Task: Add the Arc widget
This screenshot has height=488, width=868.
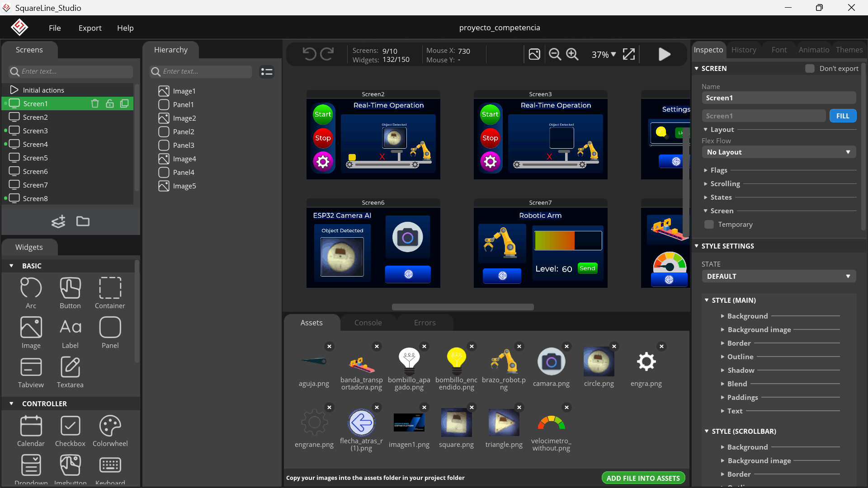Action: coord(31,293)
